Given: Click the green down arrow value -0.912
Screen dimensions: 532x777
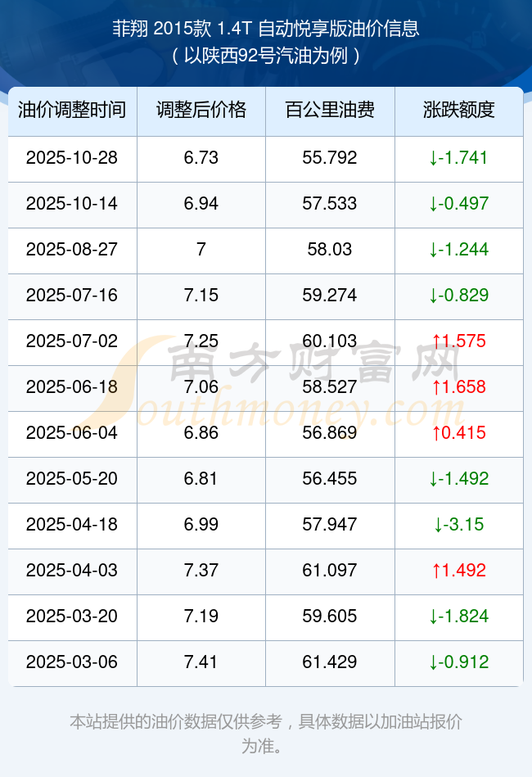Looking at the screenshot, I should [x=458, y=662].
